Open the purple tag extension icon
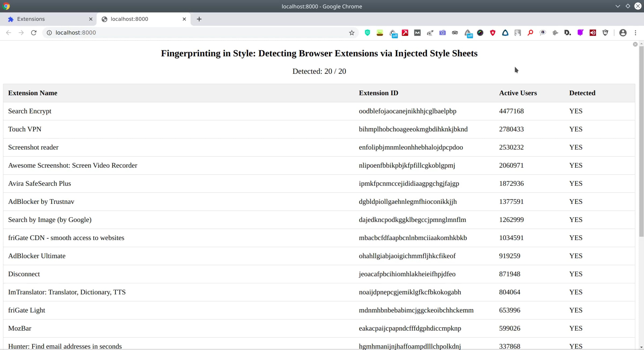644x350 pixels. [x=580, y=33]
